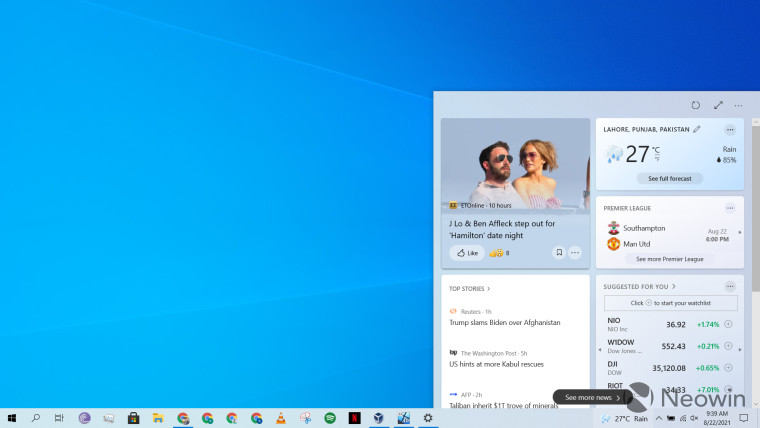Save the J Lo story for later
The width and height of the screenshot is (760, 428).
coord(559,253)
